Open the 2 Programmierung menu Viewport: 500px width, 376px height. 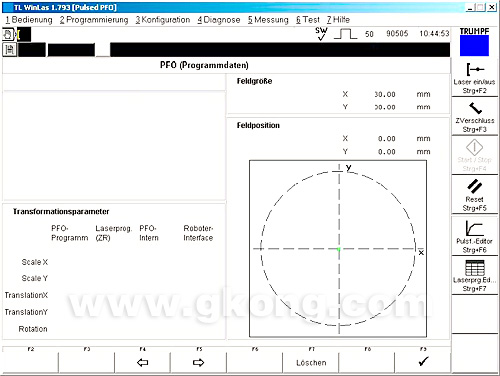(x=94, y=20)
